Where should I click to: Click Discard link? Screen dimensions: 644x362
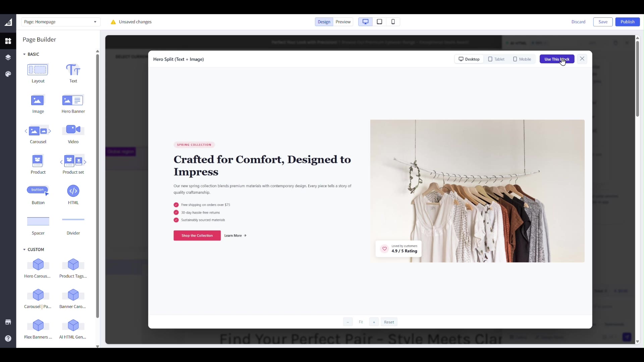(578, 22)
